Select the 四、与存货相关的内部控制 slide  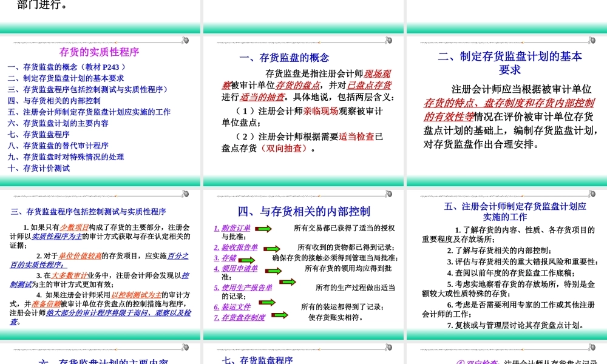(303, 265)
